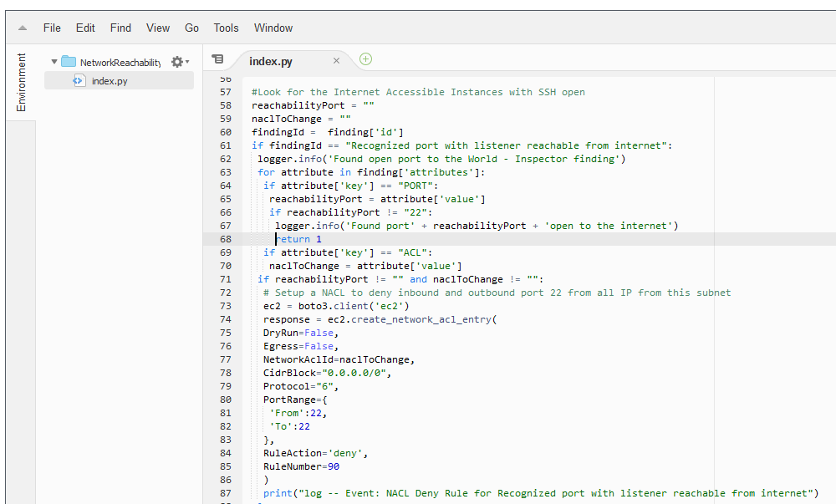This screenshot has height=504, width=836.
Task: Click line number 57 in the gutter
Action: [x=226, y=92]
